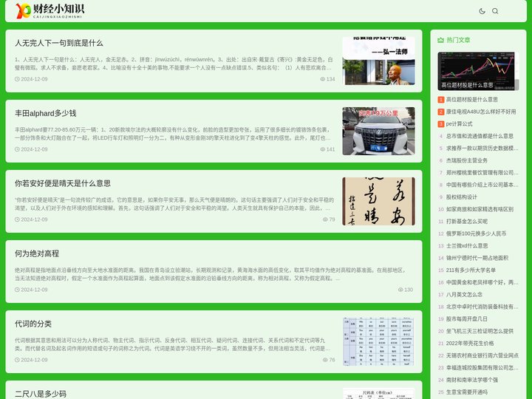The height and width of the screenshot is (399, 532).
Task: Click the size chart thumbnail for 二尺八
Action: pyautogui.click(x=378, y=394)
